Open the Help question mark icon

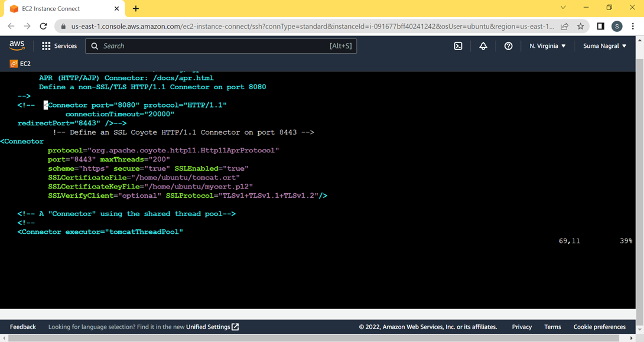point(508,45)
